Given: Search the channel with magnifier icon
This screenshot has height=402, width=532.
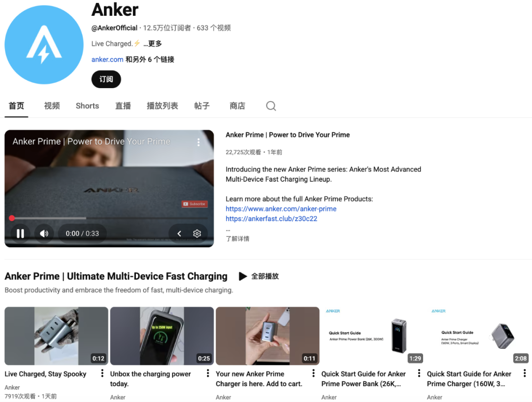Looking at the screenshot, I should pyautogui.click(x=271, y=106).
